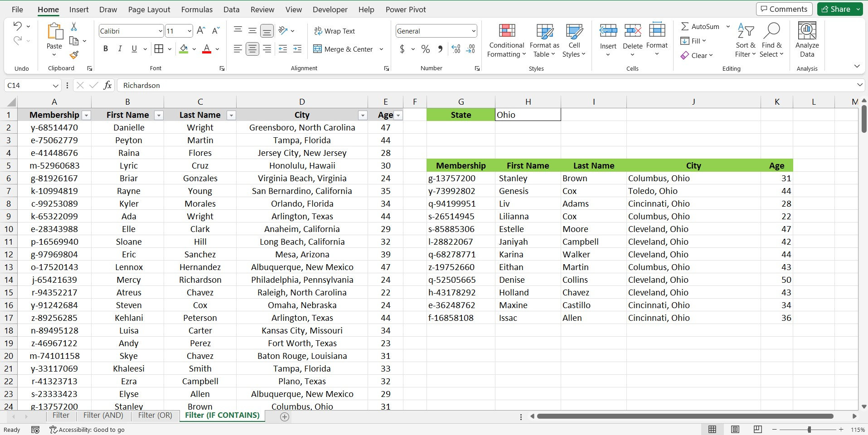Click the AutoSum icon
The width and height of the screenshot is (868, 435).
point(686,26)
